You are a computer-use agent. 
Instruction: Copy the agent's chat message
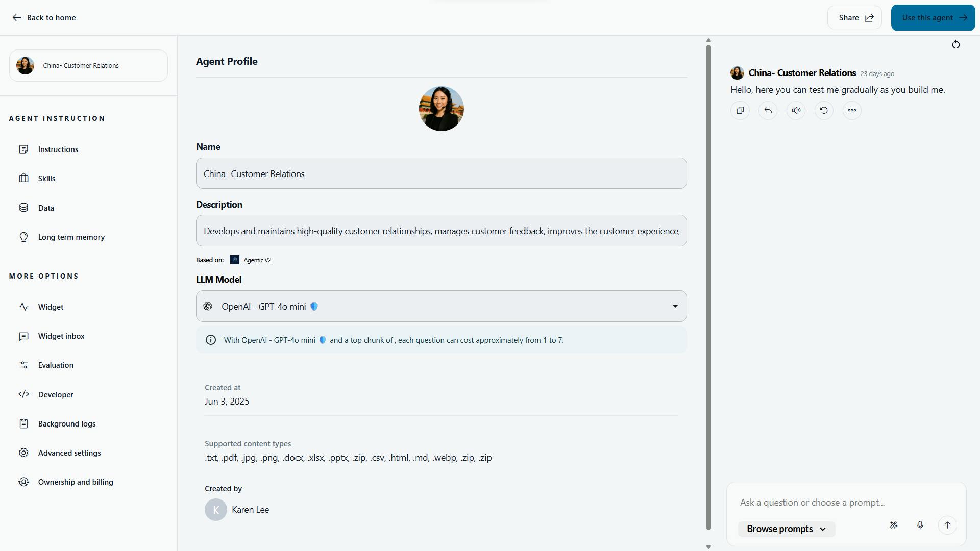pyautogui.click(x=740, y=110)
